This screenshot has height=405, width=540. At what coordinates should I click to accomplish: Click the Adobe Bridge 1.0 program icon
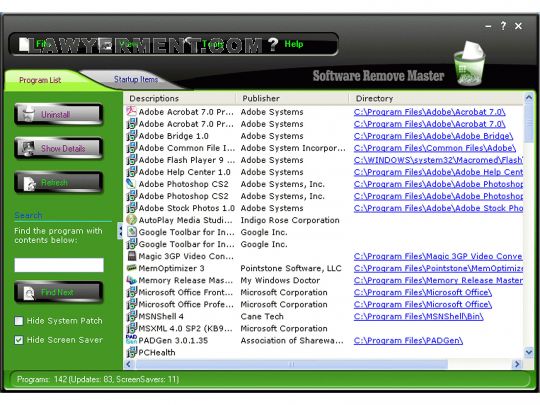pos(131,135)
